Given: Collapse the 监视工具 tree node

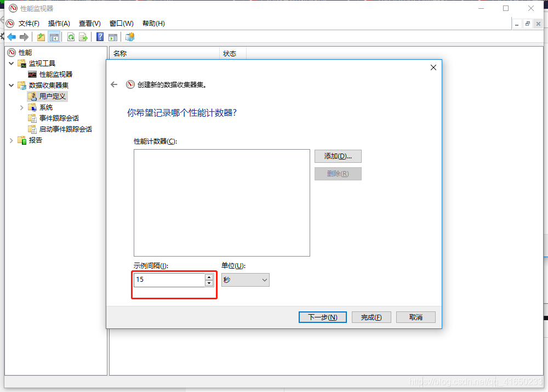Looking at the screenshot, I should pos(11,63).
